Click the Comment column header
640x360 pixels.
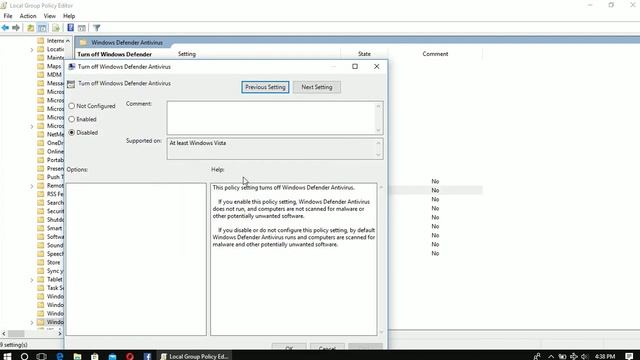pyautogui.click(x=435, y=54)
